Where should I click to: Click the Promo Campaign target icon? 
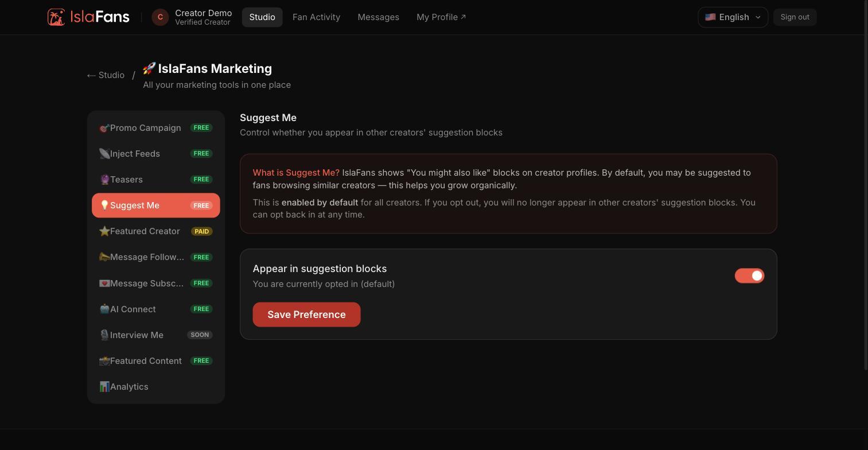(104, 128)
